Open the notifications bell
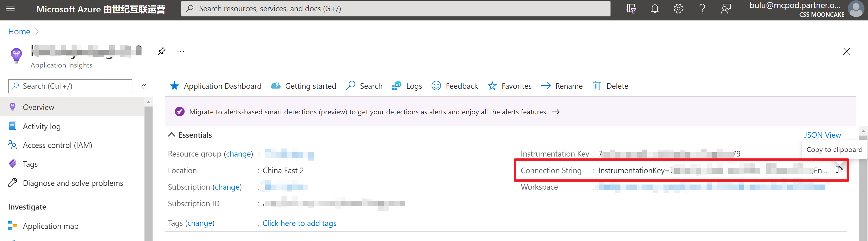Image resolution: width=868 pixels, height=241 pixels. (x=654, y=9)
